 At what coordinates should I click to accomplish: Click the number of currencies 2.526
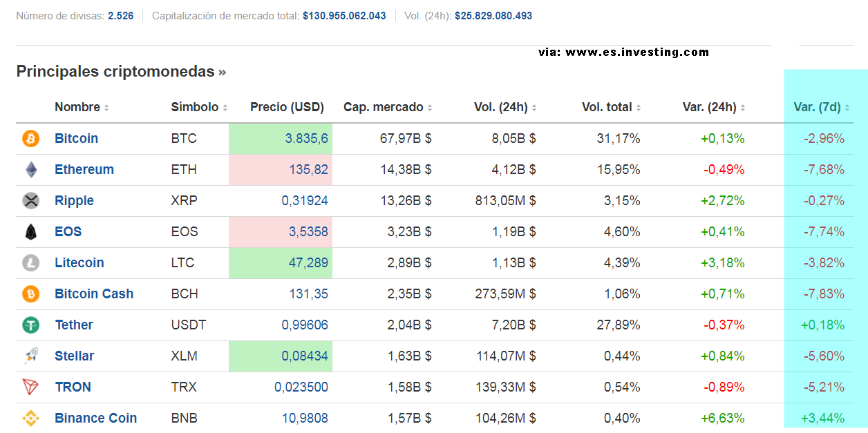pyautogui.click(x=120, y=15)
